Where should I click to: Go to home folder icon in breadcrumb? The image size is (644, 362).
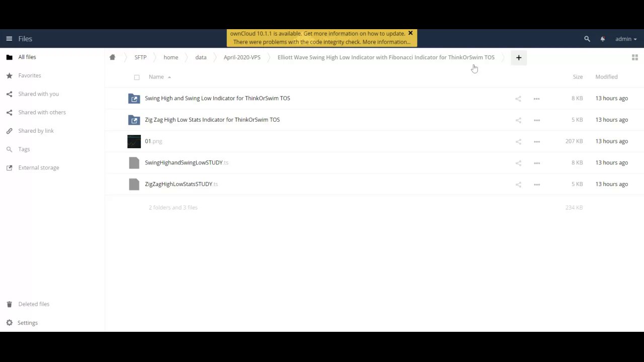coord(112,57)
